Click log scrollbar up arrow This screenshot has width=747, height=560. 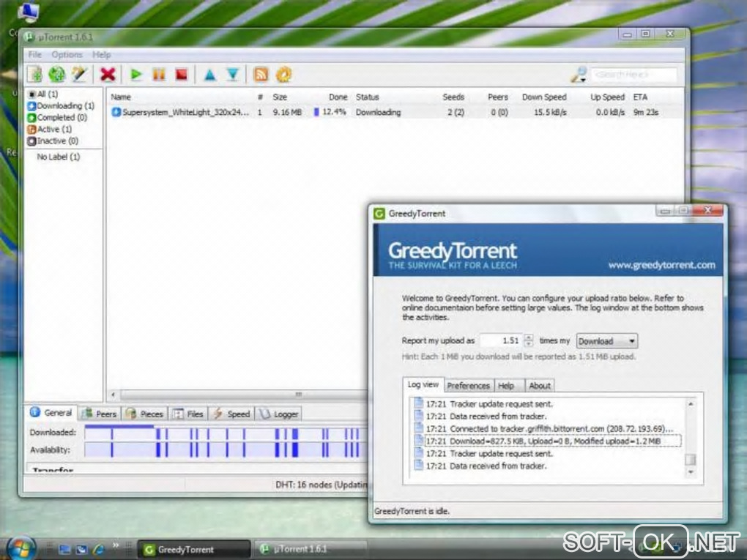coord(691,404)
